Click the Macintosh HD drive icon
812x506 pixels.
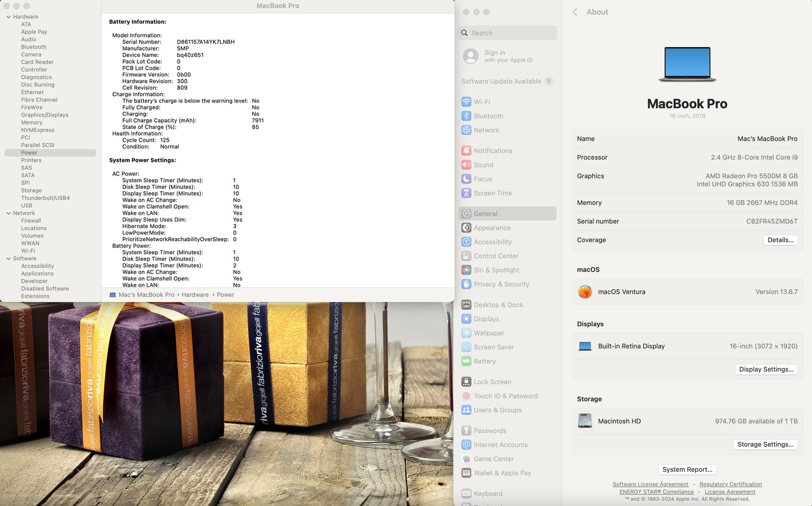[x=585, y=421]
